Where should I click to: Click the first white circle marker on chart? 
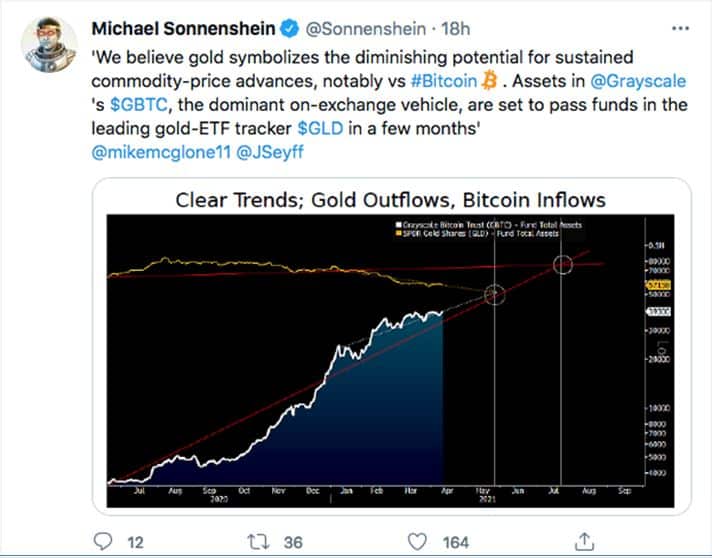click(x=494, y=293)
